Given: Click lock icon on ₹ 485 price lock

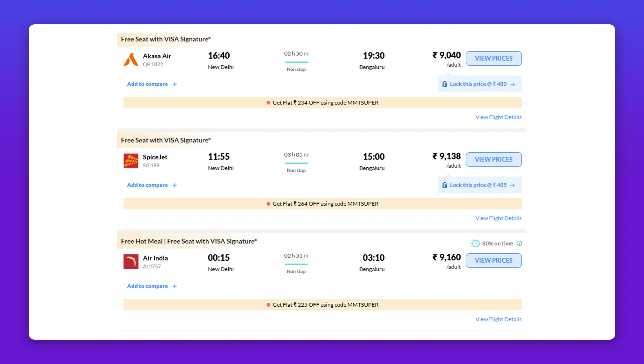Looking at the screenshot, I should click(x=445, y=185).
